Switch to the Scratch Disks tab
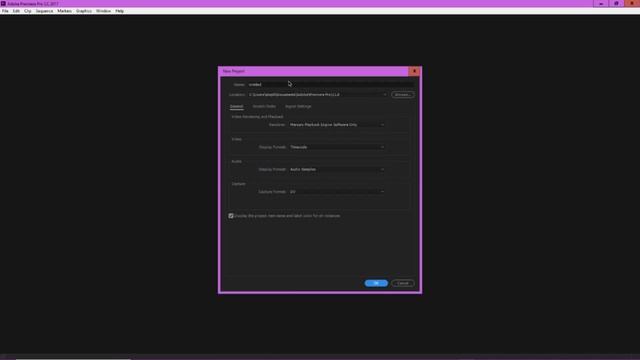Image resolution: width=640 pixels, height=360 pixels. pos(264,107)
